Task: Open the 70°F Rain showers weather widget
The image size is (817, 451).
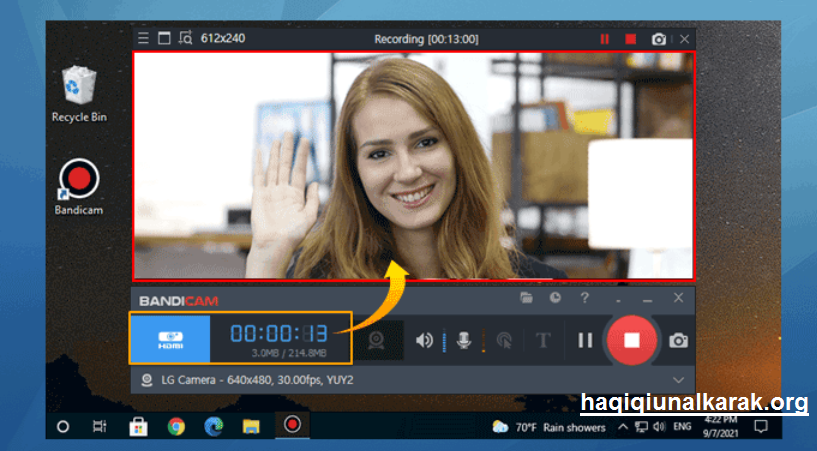Action: (x=549, y=428)
